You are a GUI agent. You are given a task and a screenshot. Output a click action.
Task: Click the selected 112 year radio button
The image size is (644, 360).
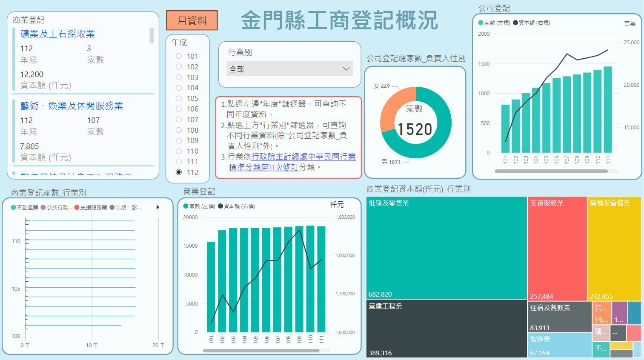click(179, 172)
